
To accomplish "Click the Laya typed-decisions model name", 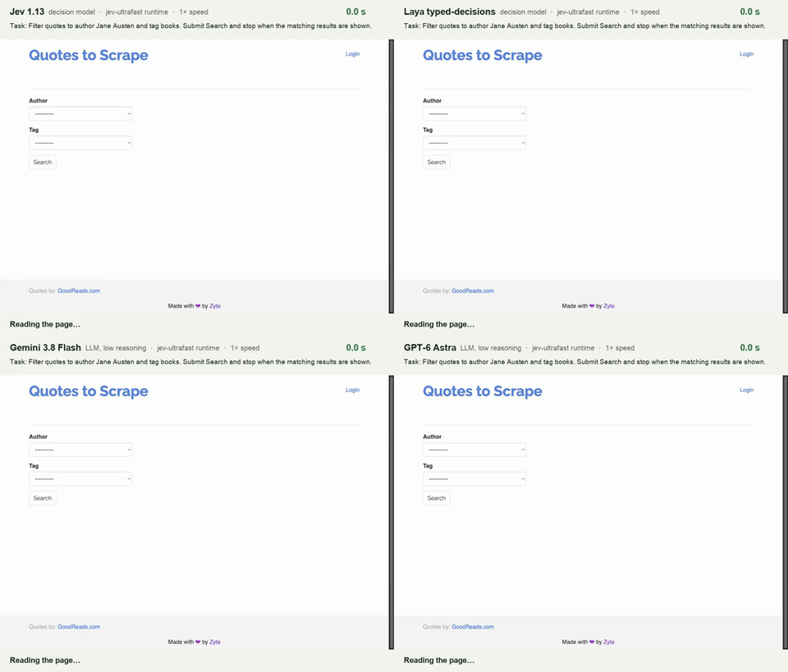I will [x=449, y=11].
